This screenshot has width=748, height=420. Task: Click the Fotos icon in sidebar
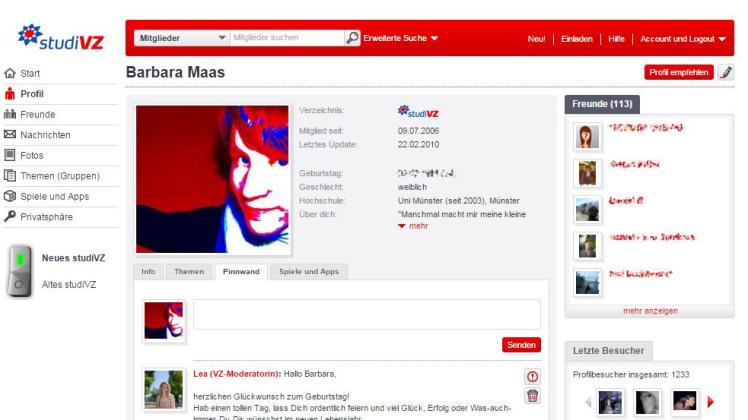(x=10, y=155)
